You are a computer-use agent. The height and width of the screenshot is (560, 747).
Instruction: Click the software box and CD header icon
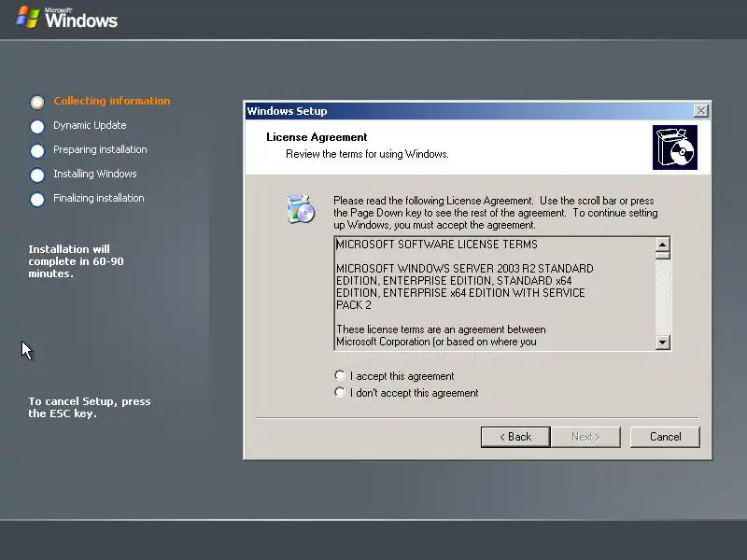tap(674, 147)
